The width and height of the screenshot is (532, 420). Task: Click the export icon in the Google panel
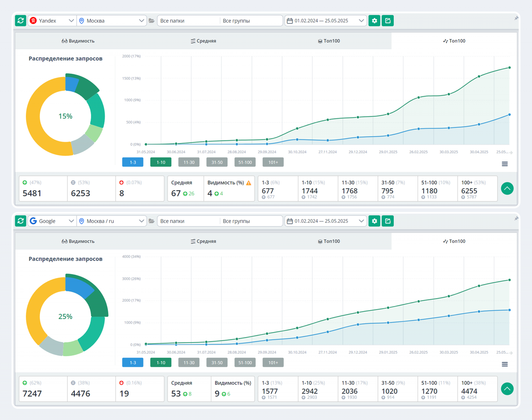coord(388,221)
